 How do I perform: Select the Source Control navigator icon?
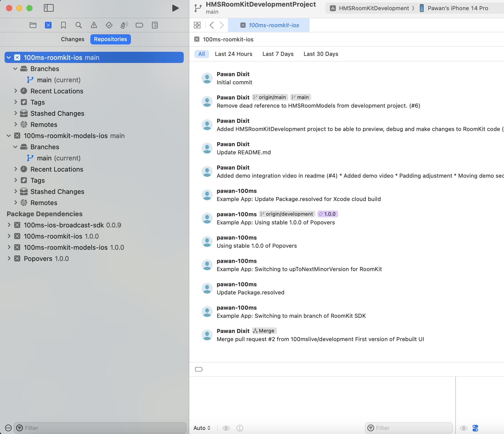pyautogui.click(x=48, y=25)
